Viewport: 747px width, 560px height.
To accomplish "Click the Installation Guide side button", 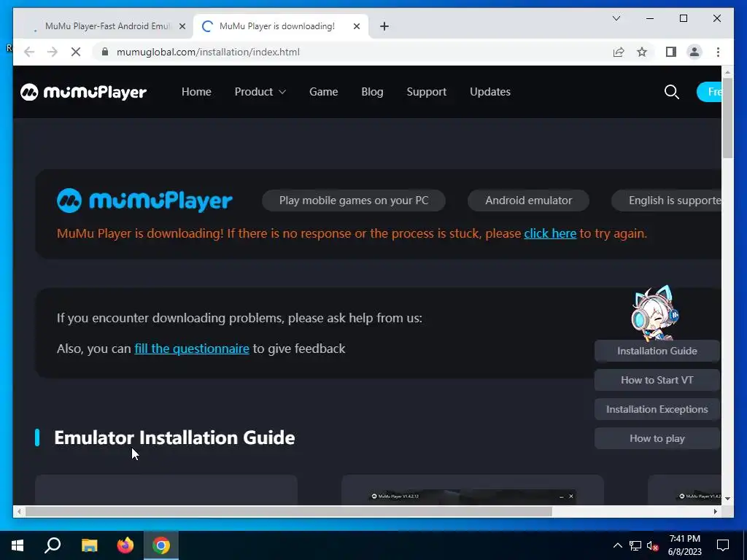I will pyautogui.click(x=657, y=351).
